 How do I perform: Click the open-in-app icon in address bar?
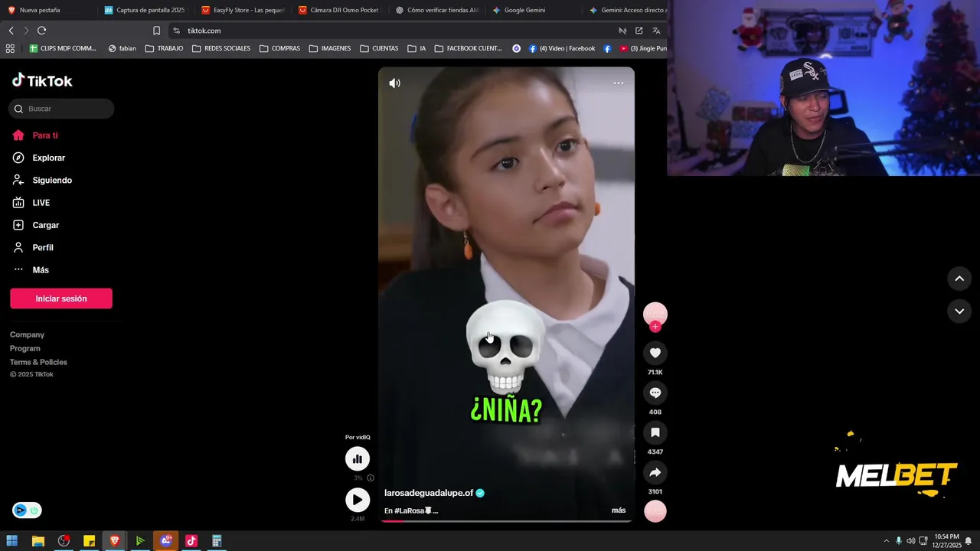[639, 31]
